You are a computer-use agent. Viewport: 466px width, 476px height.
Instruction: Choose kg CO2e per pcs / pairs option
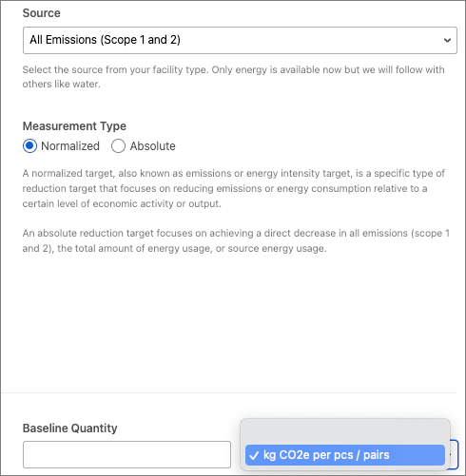pyautogui.click(x=345, y=455)
